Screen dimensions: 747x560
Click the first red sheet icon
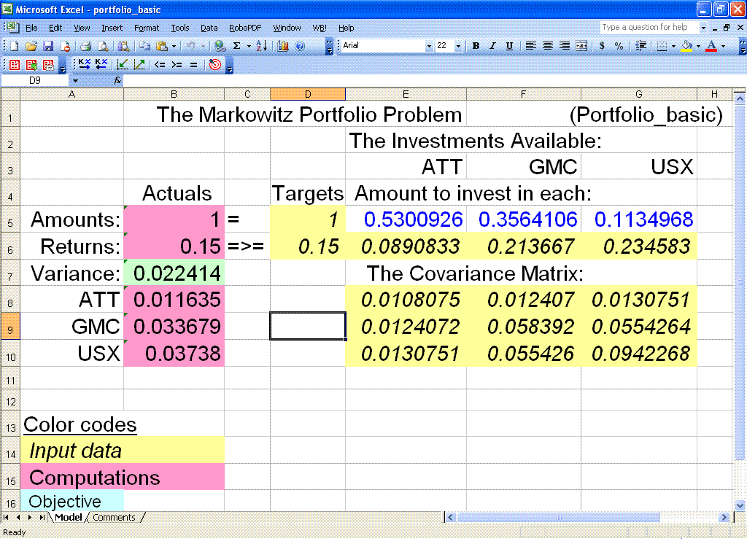pos(15,65)
